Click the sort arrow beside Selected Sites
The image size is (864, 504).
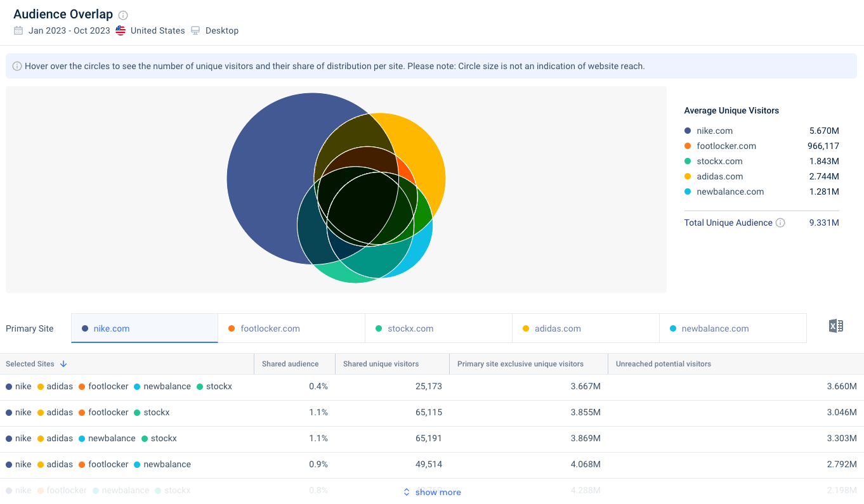[x=63, y=364]
